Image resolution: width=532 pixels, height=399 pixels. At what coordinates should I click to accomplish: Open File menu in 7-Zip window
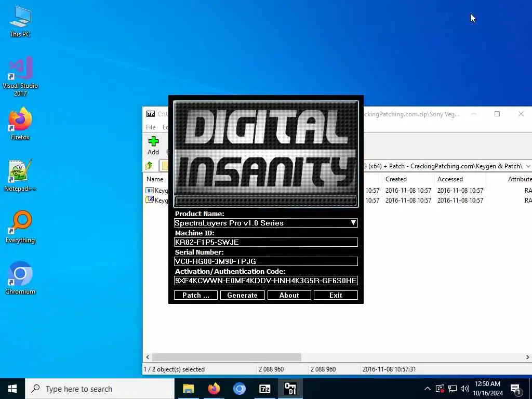pyautogui.click(x=151, y=127)
